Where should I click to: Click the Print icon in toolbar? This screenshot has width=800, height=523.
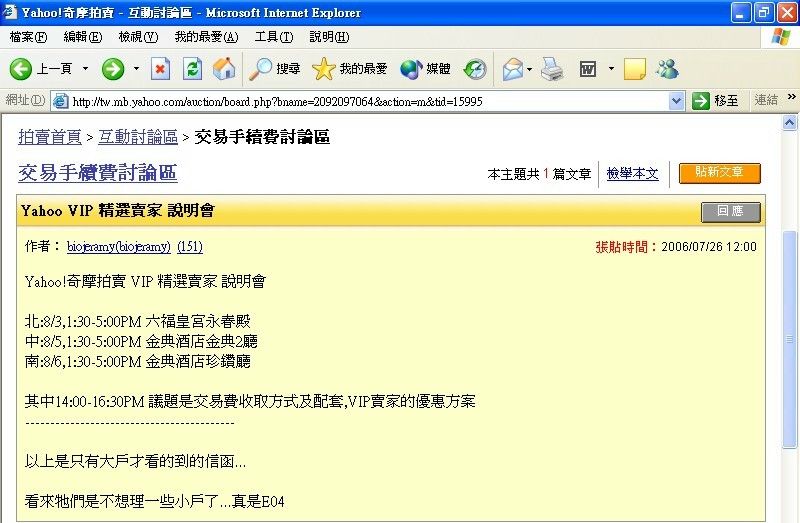tap(552, 69)
